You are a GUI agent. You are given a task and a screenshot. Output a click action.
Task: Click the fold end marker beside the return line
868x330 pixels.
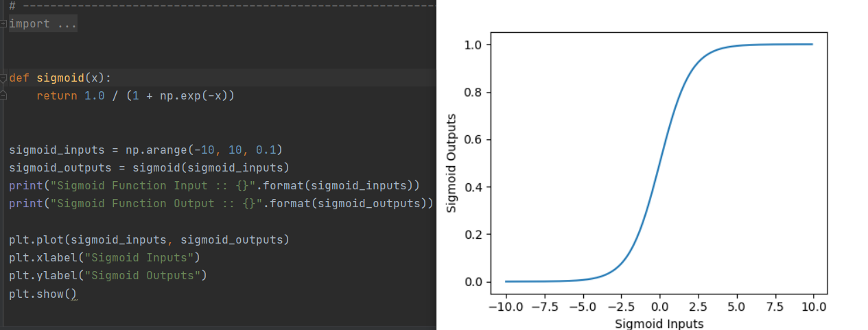[x=3, y=95]
